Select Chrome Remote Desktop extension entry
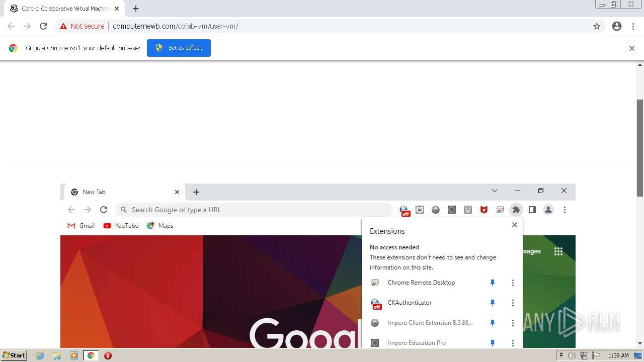This screenshot has width=644, height=362. tap(421, 283)
